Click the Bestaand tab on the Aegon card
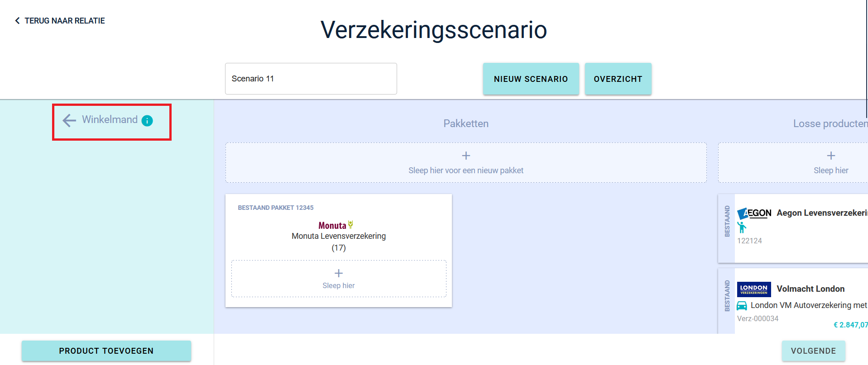The width and height of the screenshot is (868, 365). click(x=727, y=221)
